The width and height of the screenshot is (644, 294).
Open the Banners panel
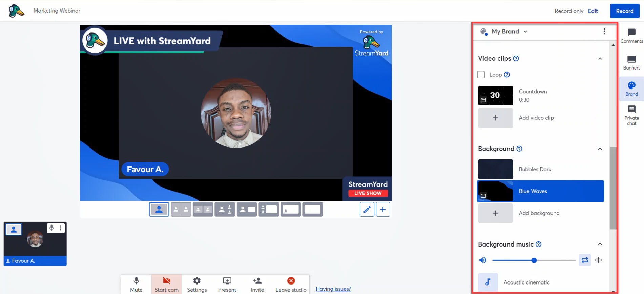(631, 63)
